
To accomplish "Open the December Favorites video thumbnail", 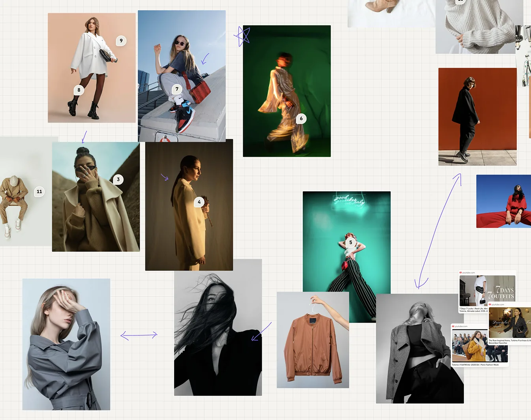I will [x=510, y=322].
